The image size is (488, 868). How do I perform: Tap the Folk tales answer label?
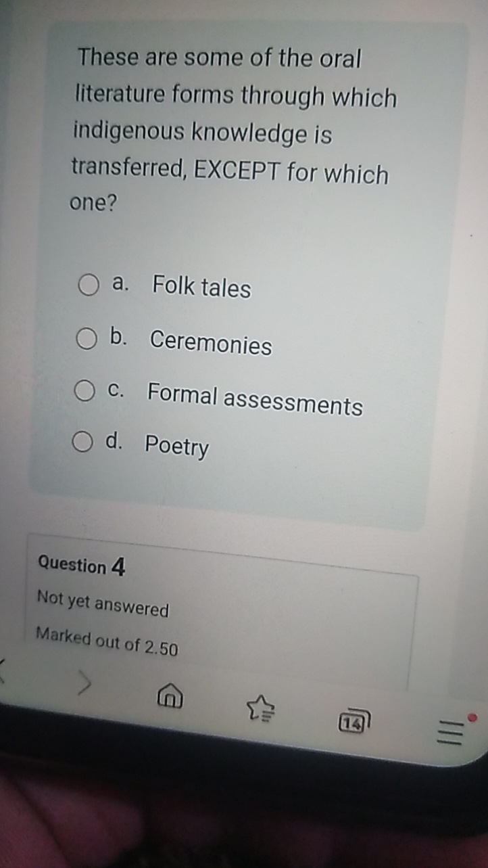(201, 288)
